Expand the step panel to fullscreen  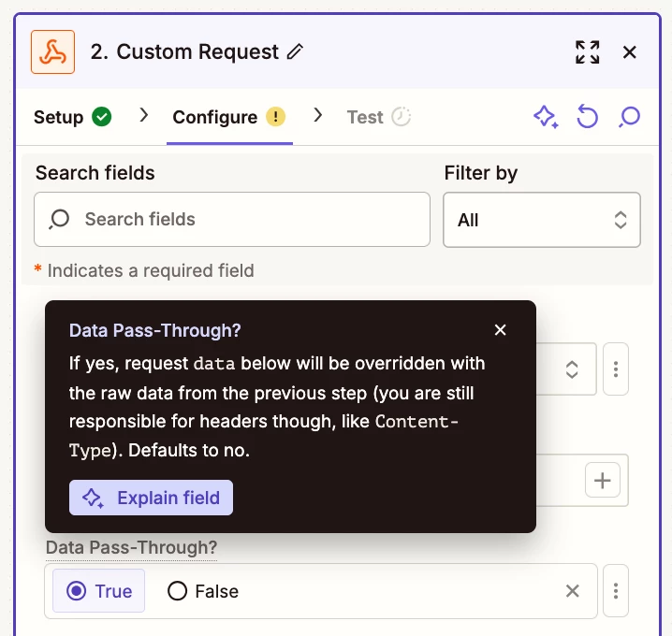tap(587, 52)
